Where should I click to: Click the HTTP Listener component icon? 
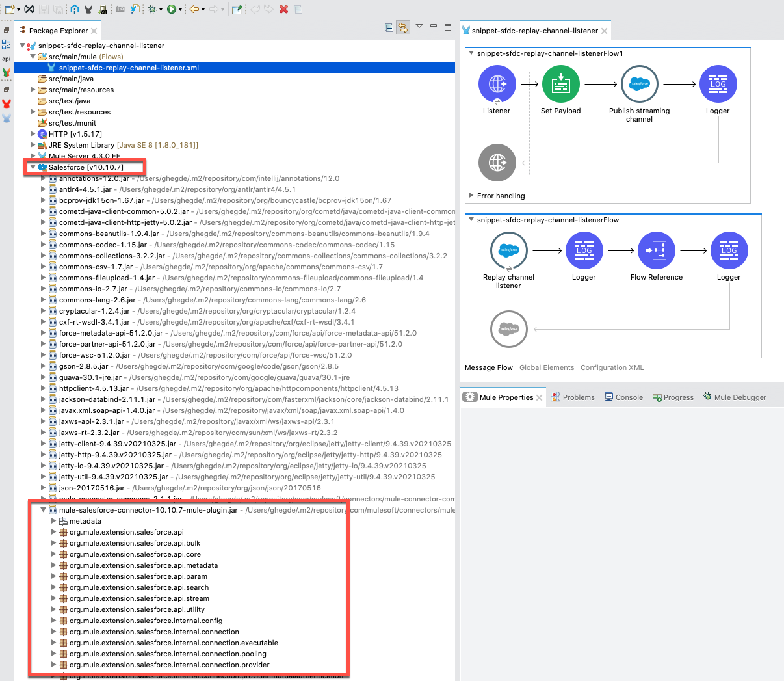coord(497,85)
